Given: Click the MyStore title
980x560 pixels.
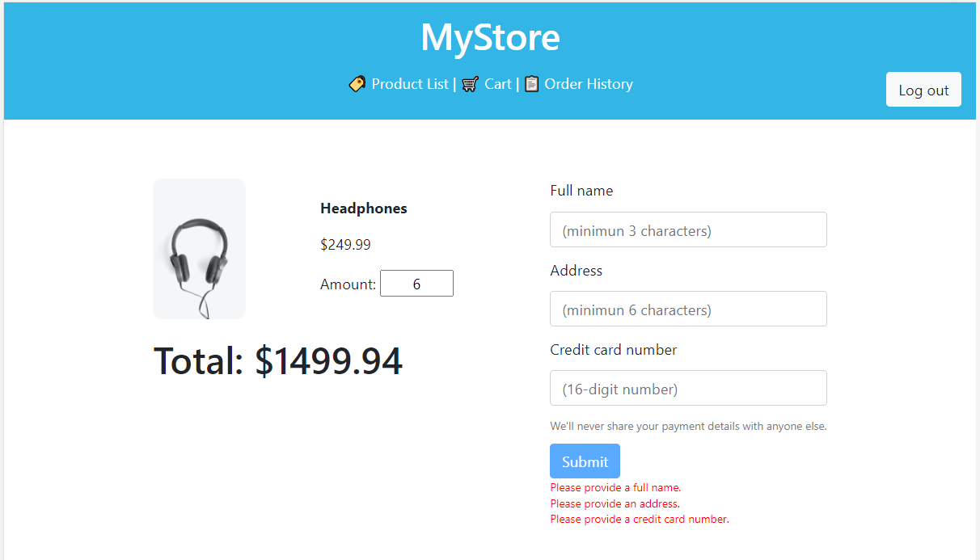Looking at the screenshot, I should [x=490, y=37].
